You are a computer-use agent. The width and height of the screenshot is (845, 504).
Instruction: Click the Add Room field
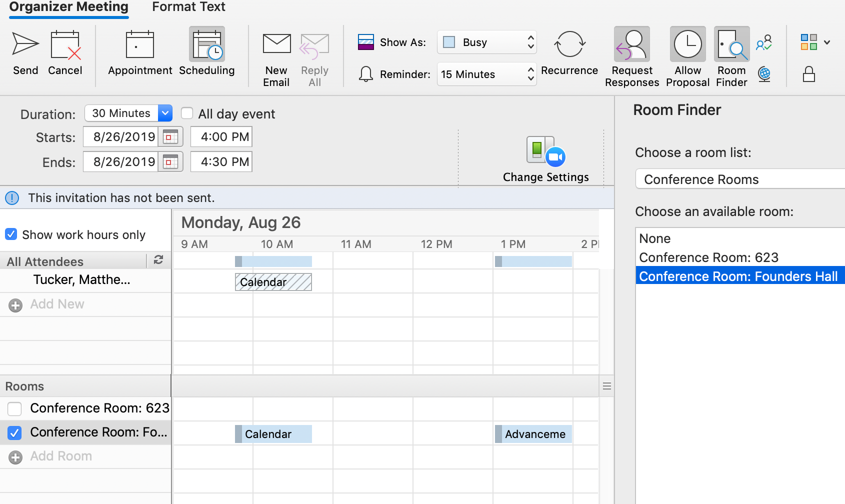tap(61, 456)
